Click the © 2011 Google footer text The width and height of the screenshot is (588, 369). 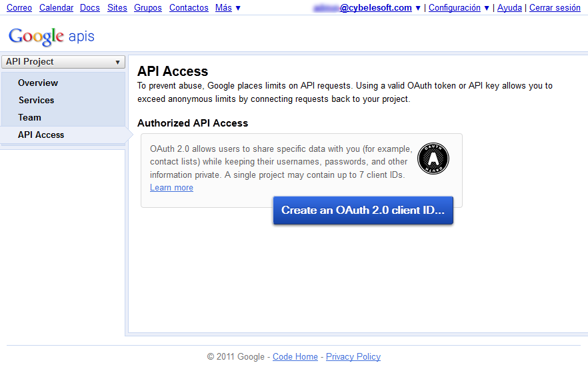pyautogui.click(x=236, y=356)
